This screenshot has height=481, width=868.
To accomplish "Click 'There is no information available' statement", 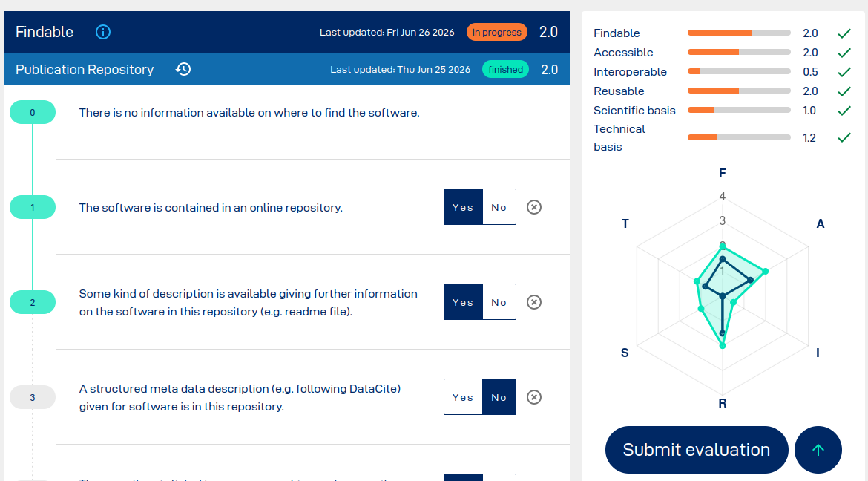I will point(249,113).
